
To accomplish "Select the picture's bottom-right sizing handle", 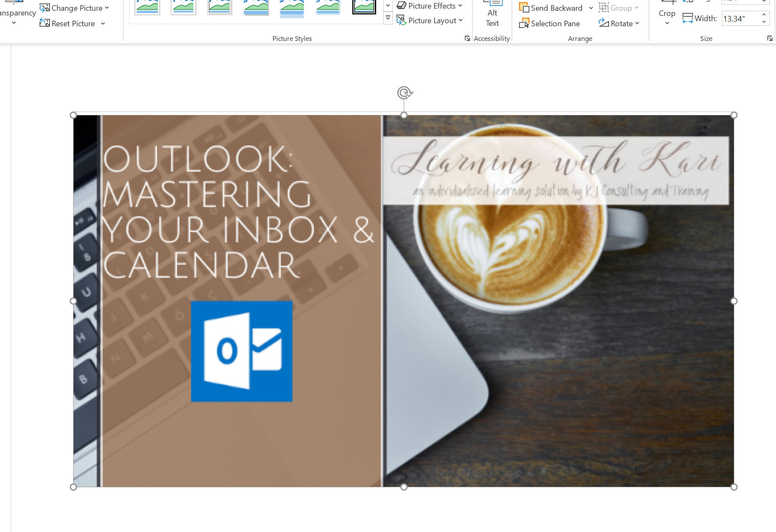I will point(734,487).
